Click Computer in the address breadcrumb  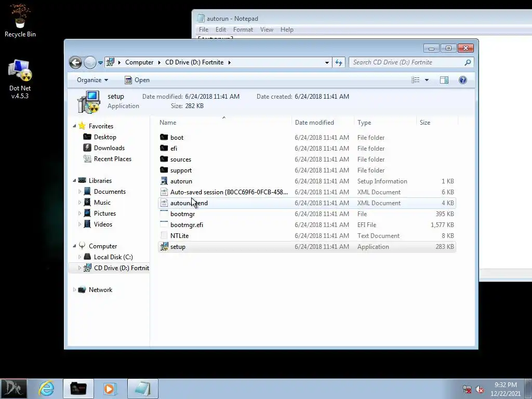[x=139, y=62]
